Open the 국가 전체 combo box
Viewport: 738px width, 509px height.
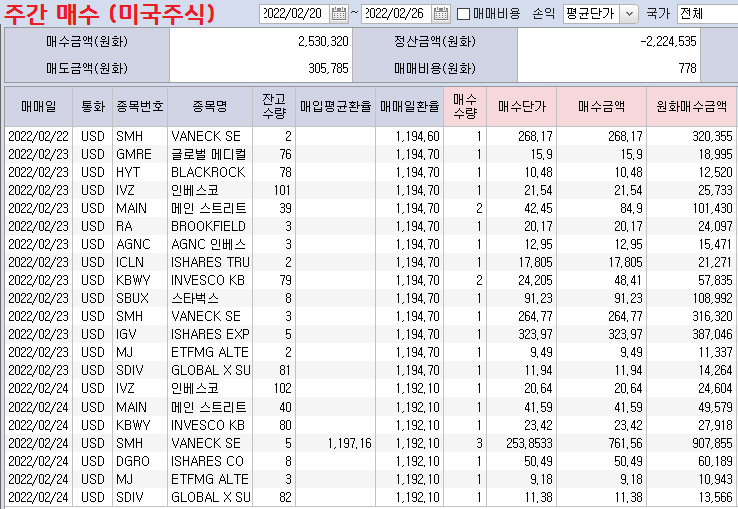tap(707, 14)
